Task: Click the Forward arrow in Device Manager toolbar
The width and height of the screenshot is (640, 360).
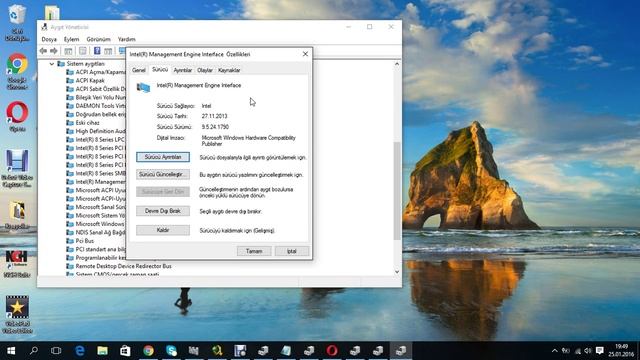Action: [53, 51]
